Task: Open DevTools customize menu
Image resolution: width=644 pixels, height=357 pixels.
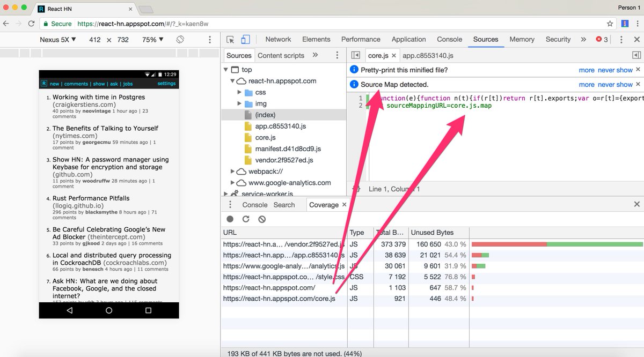Action: tap(621, 40)
